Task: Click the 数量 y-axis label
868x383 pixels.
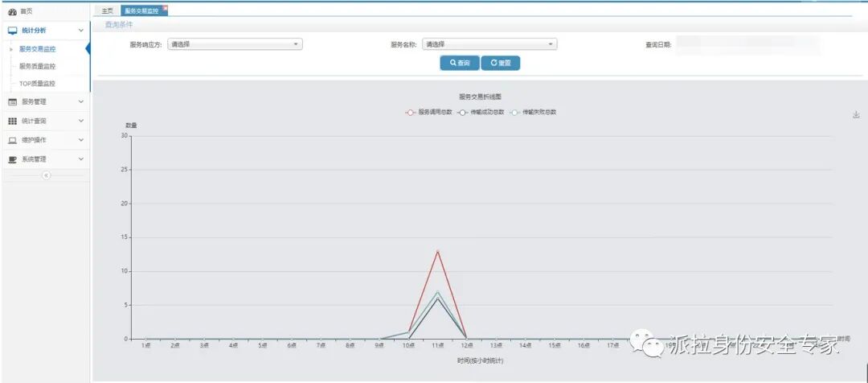Action: tap(131, 126)
